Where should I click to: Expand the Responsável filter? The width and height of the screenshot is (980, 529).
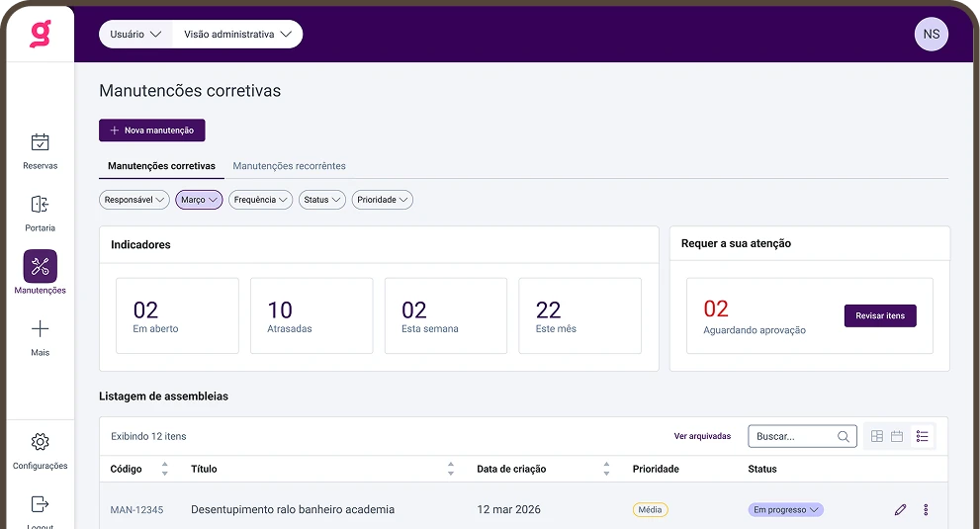coord(134,200)
